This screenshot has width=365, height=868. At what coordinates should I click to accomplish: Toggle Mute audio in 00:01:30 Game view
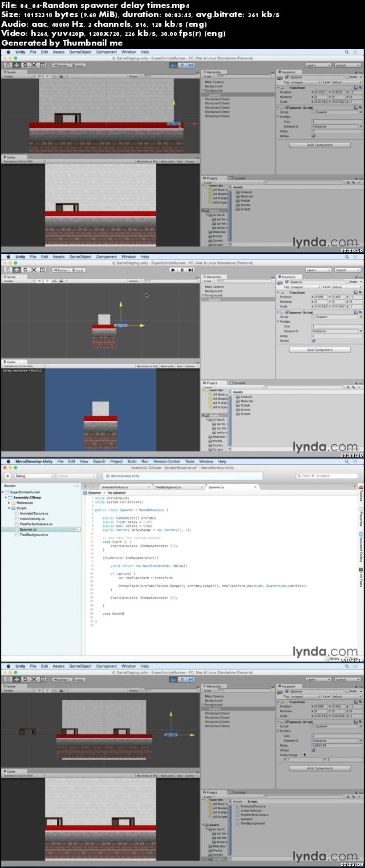pos(167,366)
